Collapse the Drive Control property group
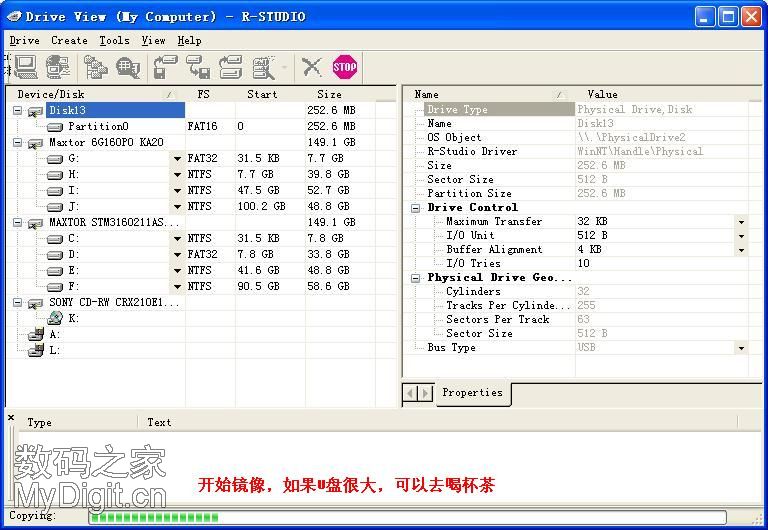This screenshot has width=768, height=530. 415,208
